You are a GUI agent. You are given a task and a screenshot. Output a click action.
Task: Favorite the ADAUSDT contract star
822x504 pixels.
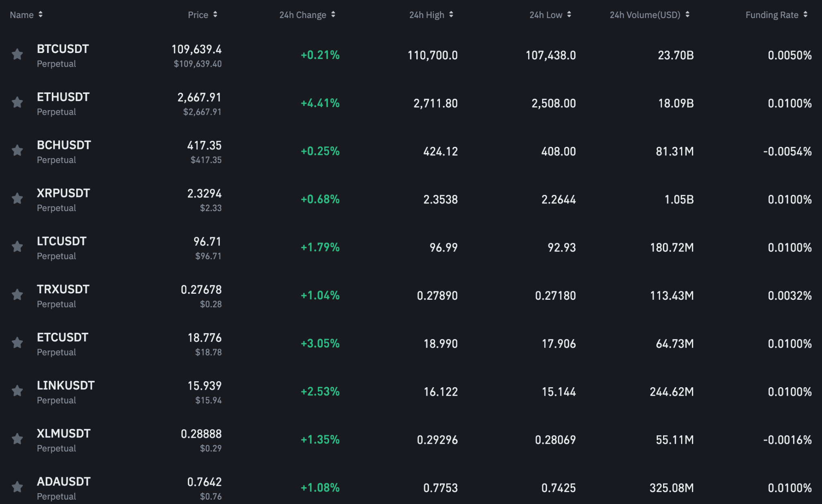point(17,487)
